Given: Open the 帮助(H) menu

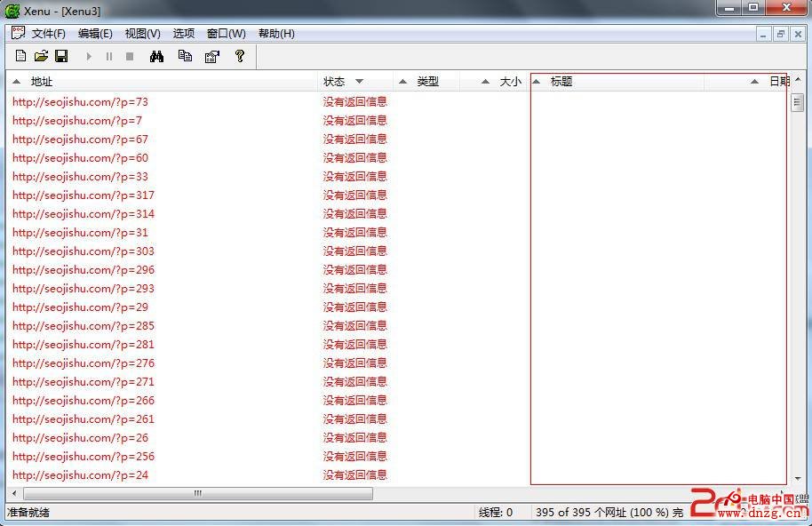Looking at the screenshot, I should tap(276, 34).
